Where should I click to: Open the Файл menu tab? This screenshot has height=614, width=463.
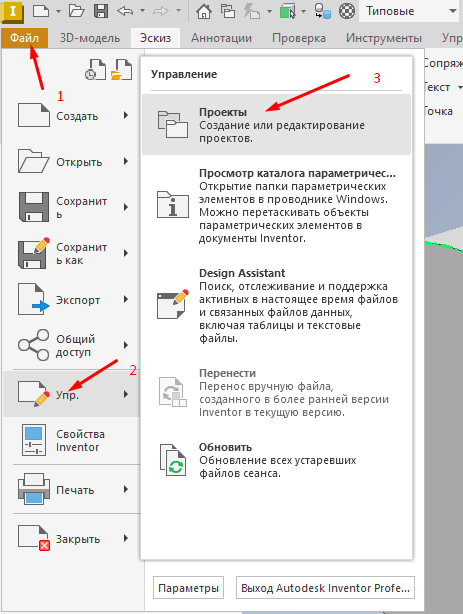coord(24,38)
